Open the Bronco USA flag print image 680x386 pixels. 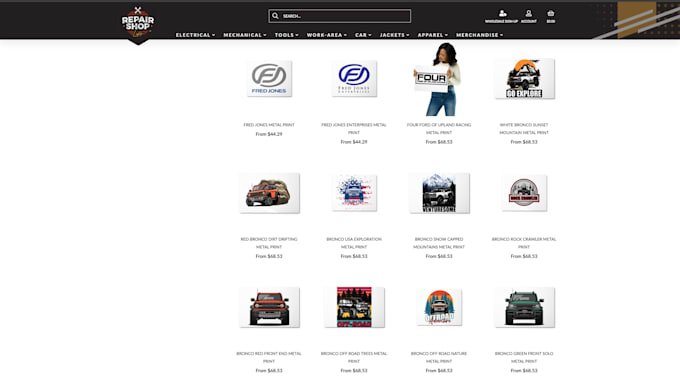(x=354, y=193)
